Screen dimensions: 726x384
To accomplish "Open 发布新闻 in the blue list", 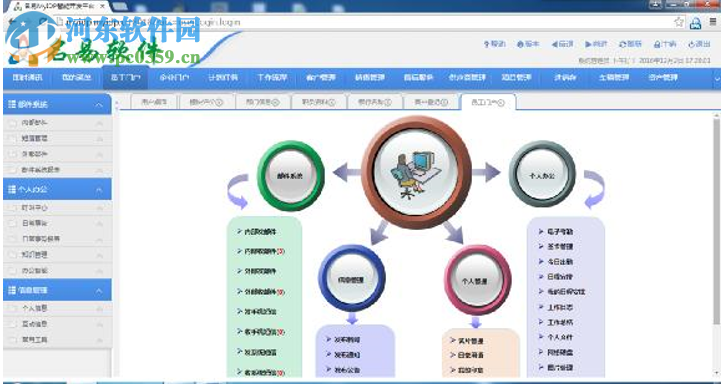I will [347, 340].
